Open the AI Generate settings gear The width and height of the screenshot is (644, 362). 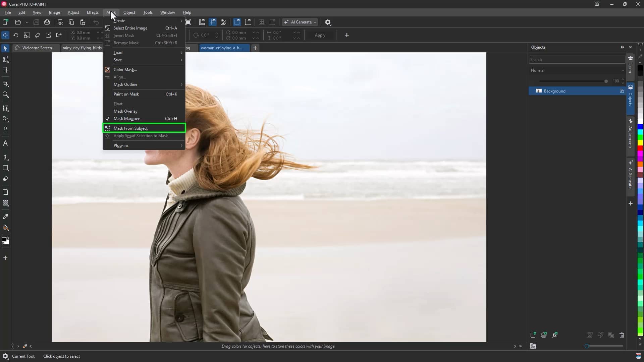coord(328,22)
